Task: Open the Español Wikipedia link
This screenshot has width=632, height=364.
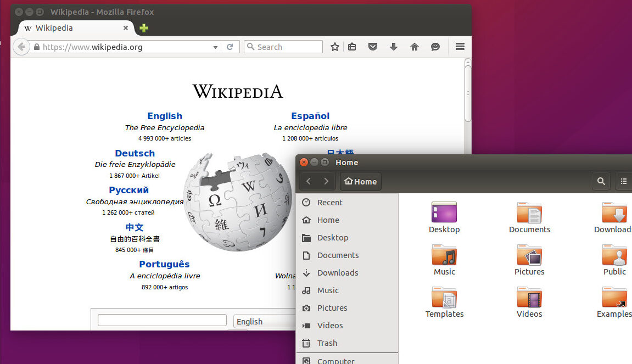Action: [x=310, y=116]
